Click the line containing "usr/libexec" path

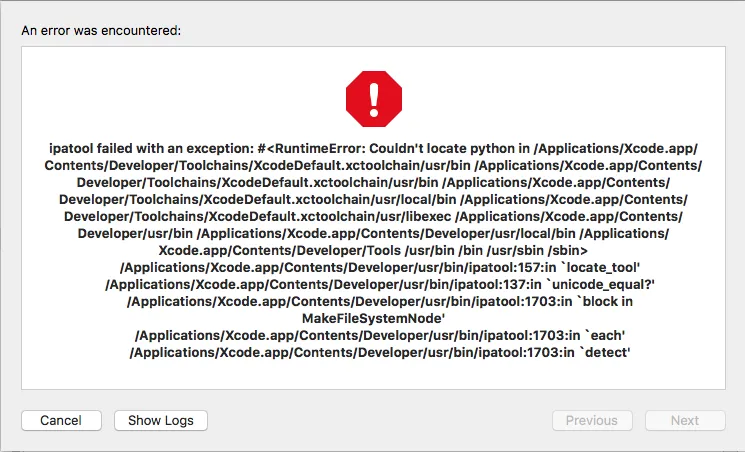[372, 216]
